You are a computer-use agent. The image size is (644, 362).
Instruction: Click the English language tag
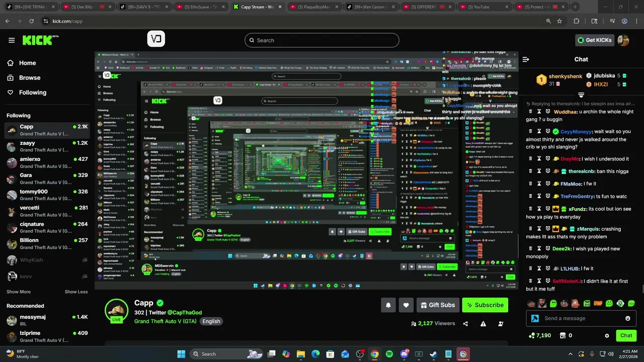[211, 321]
